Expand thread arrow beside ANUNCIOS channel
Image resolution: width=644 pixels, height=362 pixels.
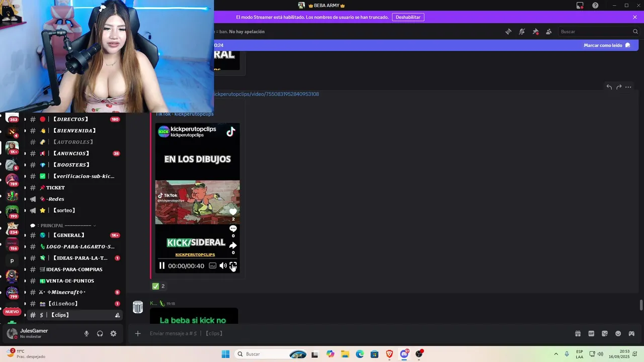point(25,153)
